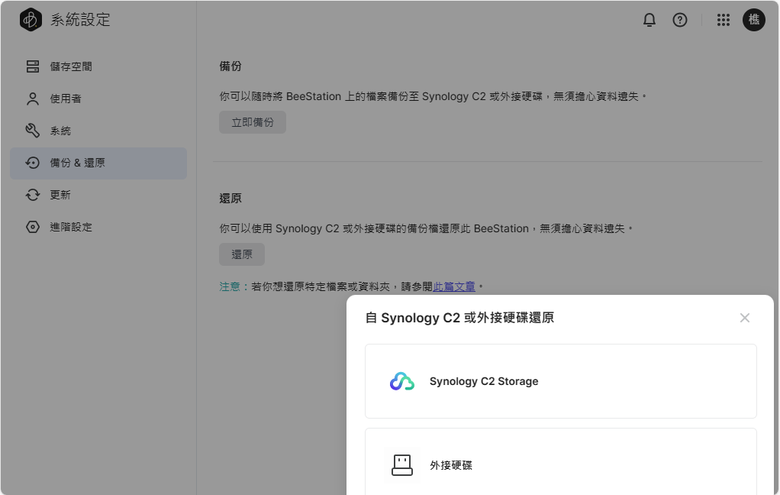The image size is (780, 495).
Task: Click the 系統設定 title text
Action: [80, 20]
